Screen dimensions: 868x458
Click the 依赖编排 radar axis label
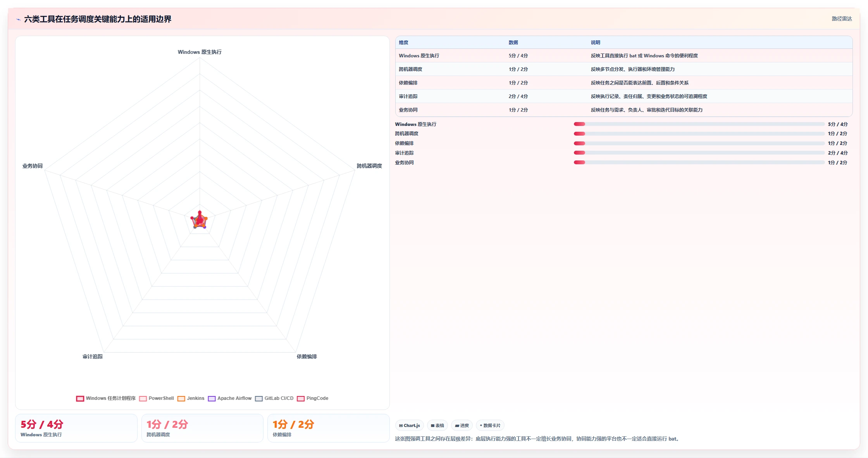tap(307, 356)
